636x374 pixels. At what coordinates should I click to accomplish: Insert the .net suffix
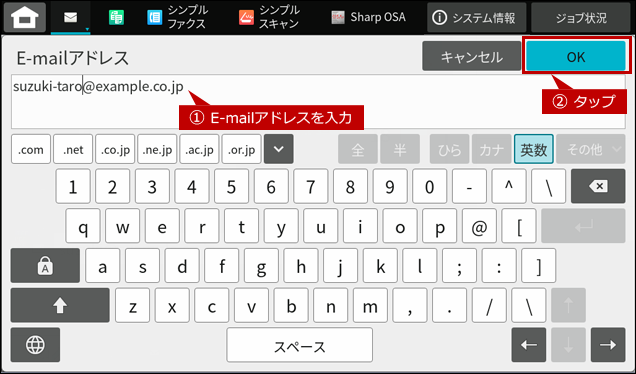[x=73, y=149]
